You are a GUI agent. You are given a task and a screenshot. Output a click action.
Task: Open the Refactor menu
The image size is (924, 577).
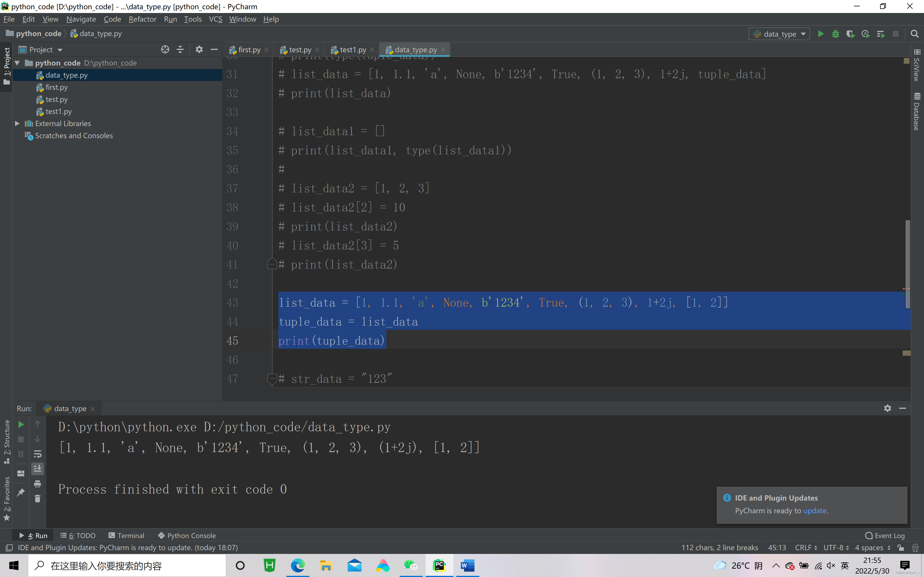(142, 19)
